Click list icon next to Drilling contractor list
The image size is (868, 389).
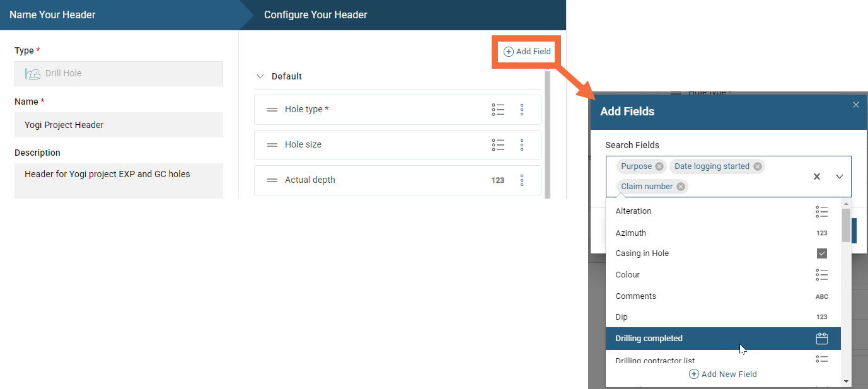tap(821, 359)
